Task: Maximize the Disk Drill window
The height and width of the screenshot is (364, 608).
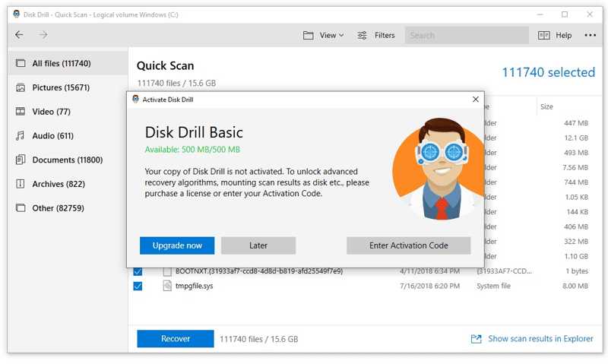Action: (x=565, y=14)
